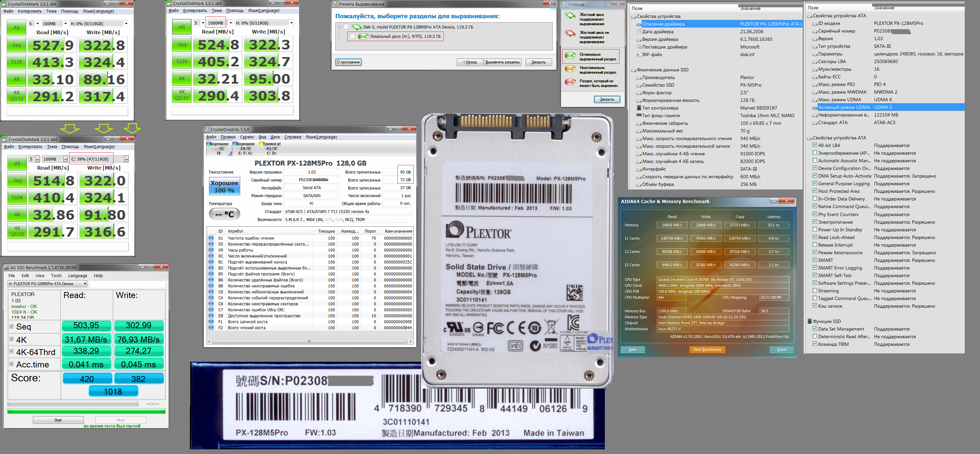Click status circle of attribute C7 Ultra CRC errors

point(211,310)
